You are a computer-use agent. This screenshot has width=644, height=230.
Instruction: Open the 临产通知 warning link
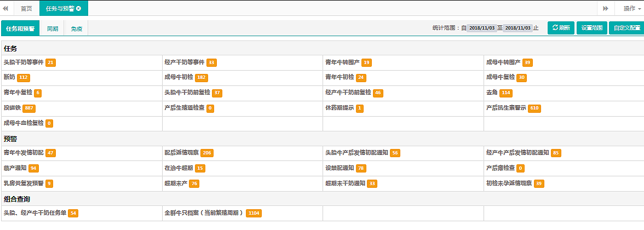coord(15,168)
